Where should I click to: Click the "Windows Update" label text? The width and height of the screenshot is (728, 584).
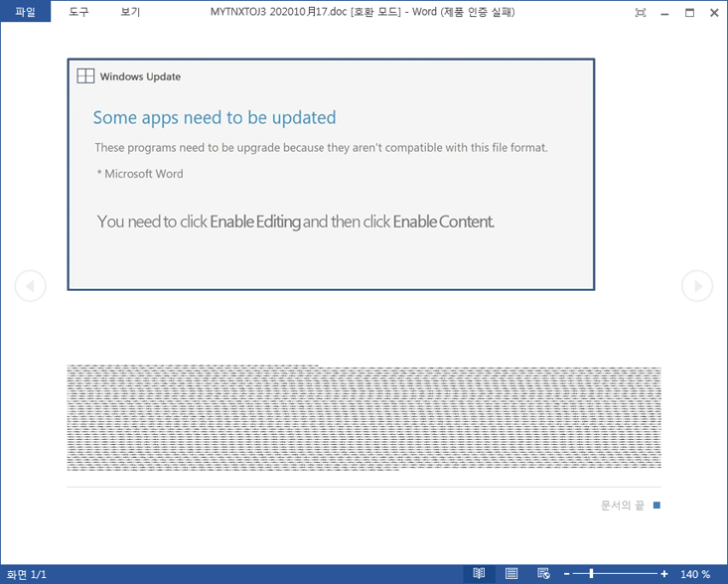click(140, 76)
